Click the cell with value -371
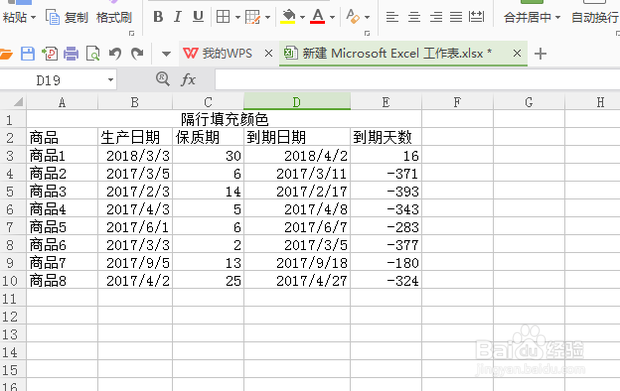Image resolution: width=620 pixels, height=391 pixels. point(386,174)
